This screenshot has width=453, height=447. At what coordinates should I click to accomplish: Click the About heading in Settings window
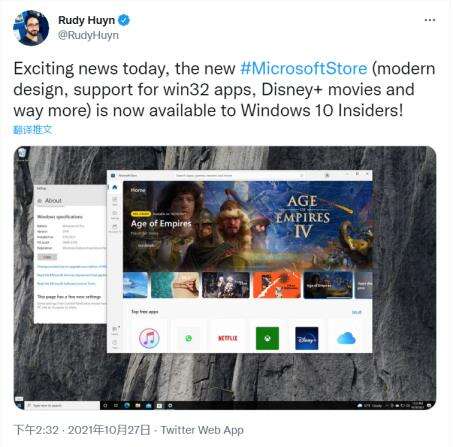point(53,200)
